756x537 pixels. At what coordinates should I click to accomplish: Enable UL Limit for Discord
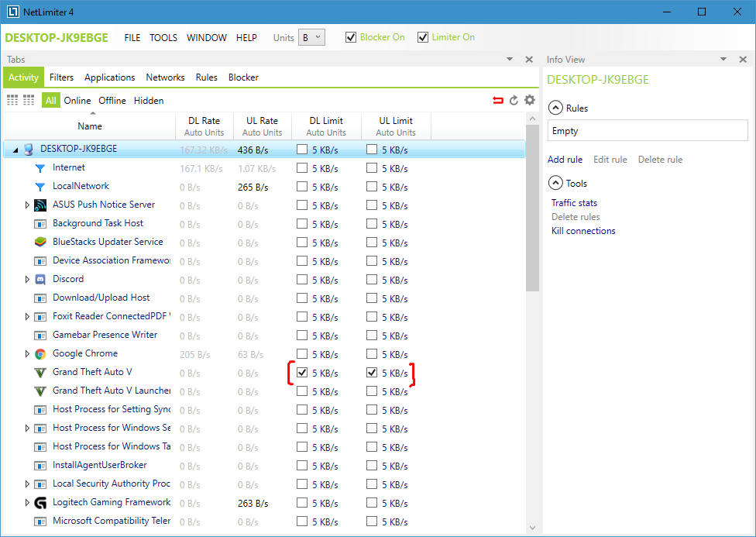click(372, 280)
